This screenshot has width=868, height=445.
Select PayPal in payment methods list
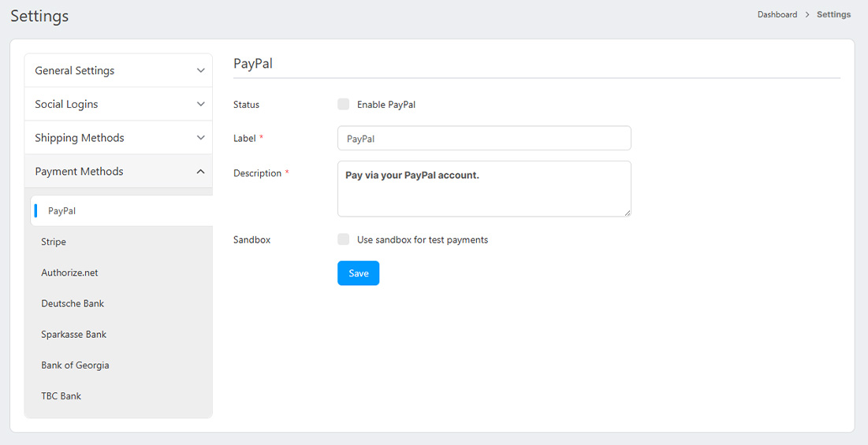point(62,211)
